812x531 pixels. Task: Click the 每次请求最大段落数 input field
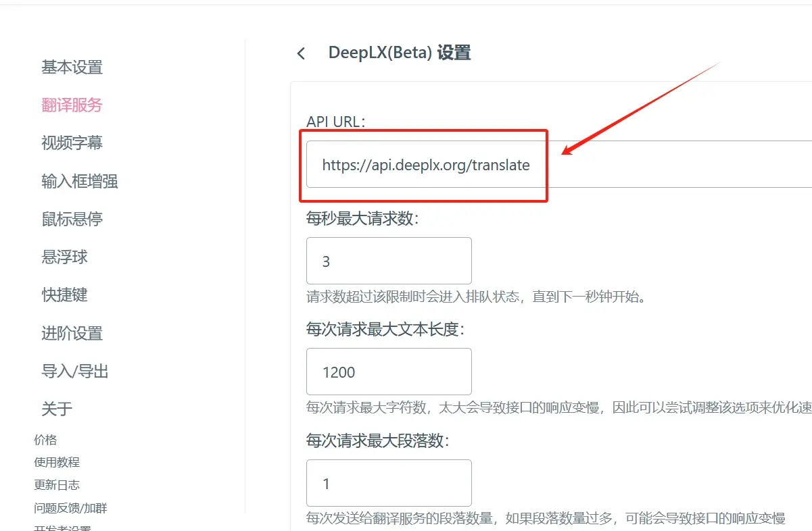[389, 483]
